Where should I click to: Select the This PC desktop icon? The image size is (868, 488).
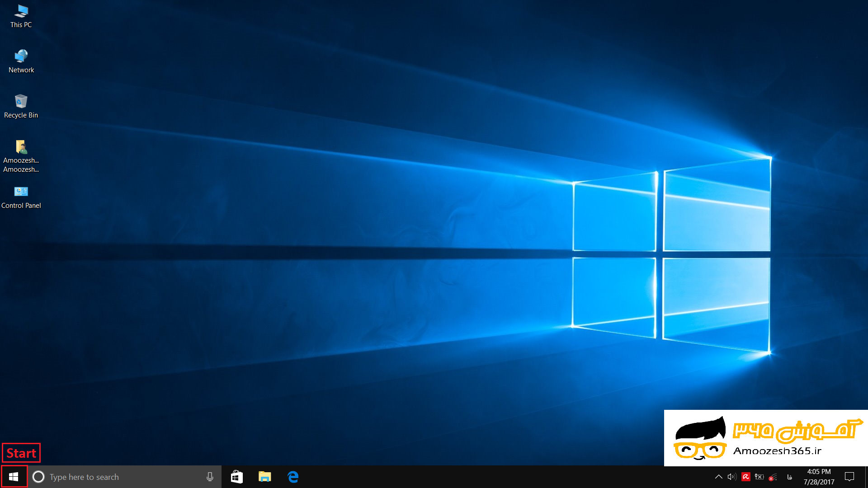click(x=21, y=17)
